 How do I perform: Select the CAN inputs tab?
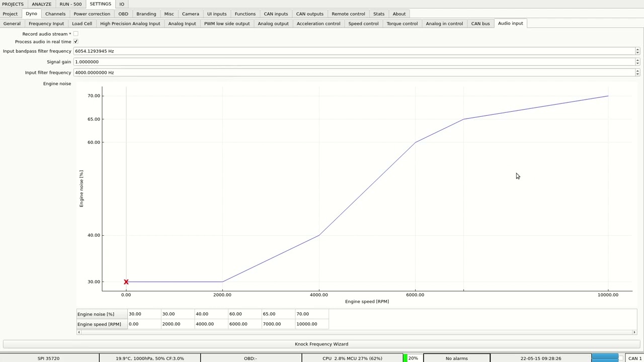point(276,14)
